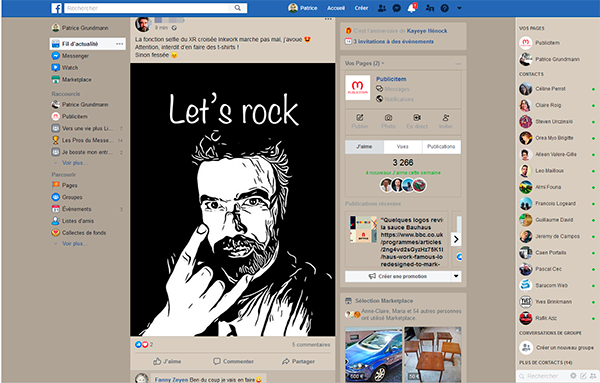The width and height of the screenshot is (600, 383).
Task: Open chat settings gear icon
Action: point(573,376)
